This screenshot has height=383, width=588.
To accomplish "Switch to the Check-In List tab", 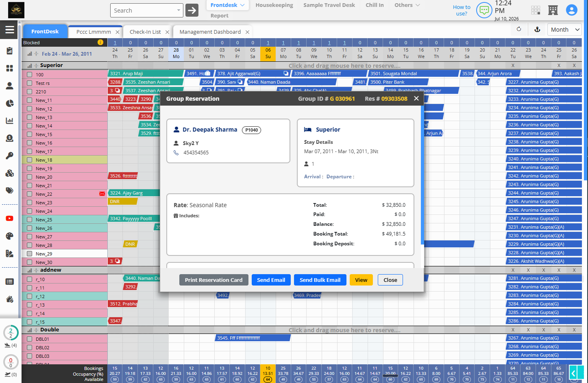I will point(145,32).
